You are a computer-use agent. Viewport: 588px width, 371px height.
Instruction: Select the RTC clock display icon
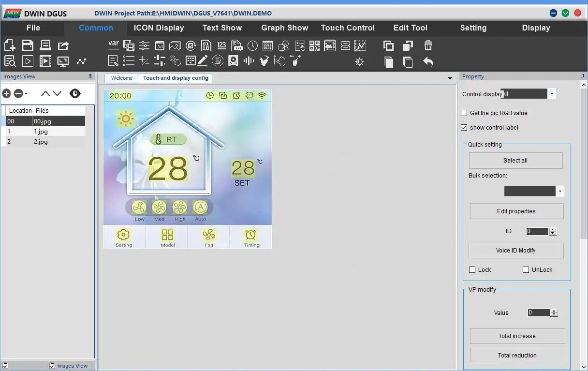click(252, 46)
